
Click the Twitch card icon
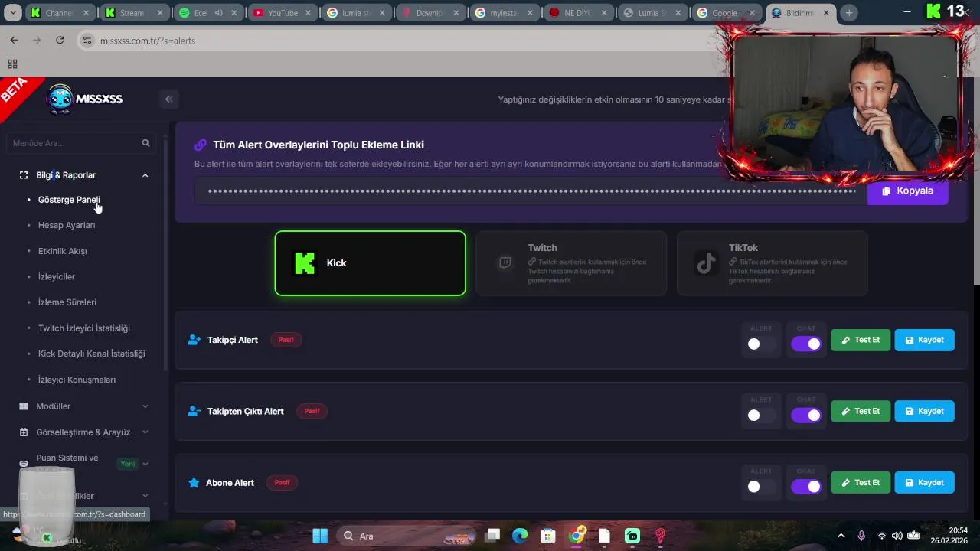pos(505,263)
